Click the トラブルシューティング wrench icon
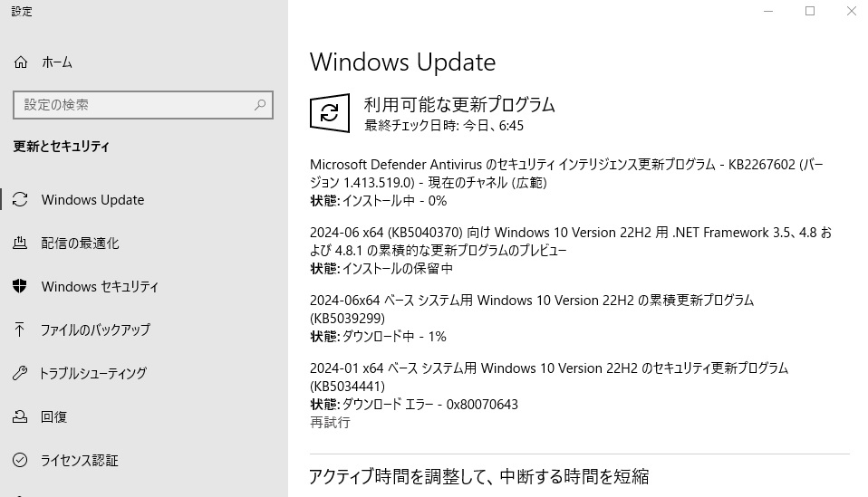 (x=20, y=373)
